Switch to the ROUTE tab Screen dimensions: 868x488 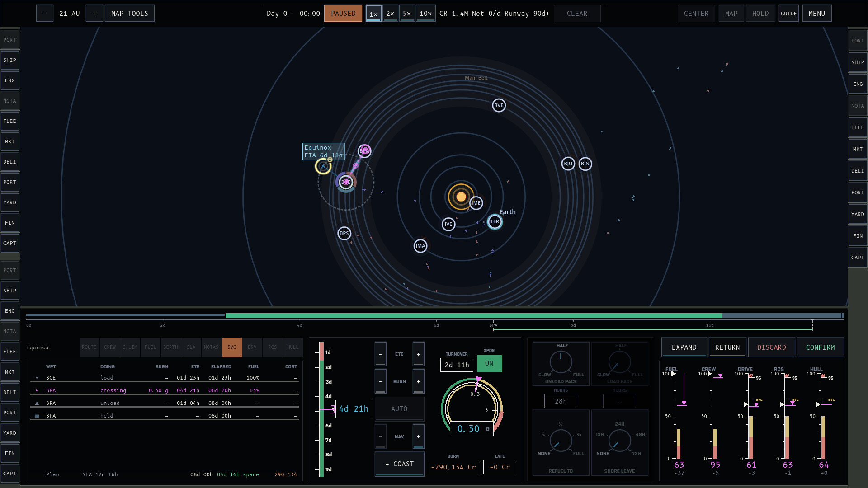tap(89, 347)
